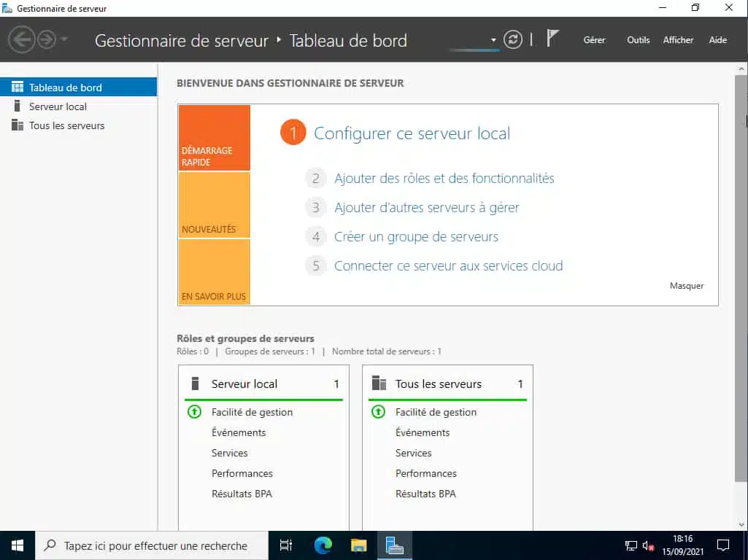Select Serveur local in sidebar
Image resolution: width=748 pixels, height=560 pixels.
coord(79,106)
